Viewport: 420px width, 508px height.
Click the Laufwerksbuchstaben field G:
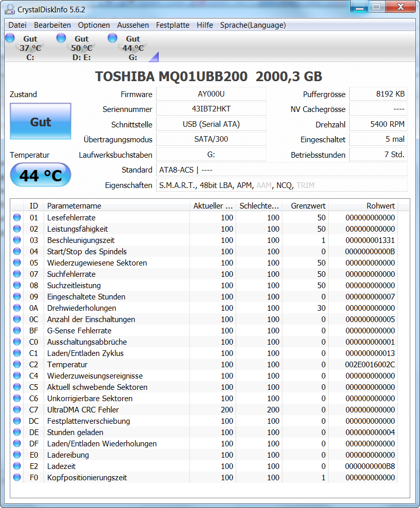point(211,155)
